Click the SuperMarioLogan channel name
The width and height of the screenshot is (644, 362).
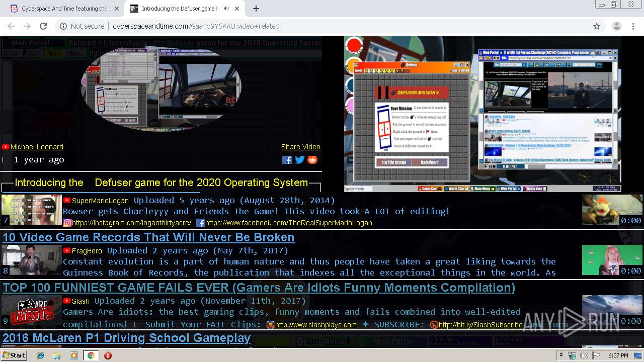(x=100, y=201)
